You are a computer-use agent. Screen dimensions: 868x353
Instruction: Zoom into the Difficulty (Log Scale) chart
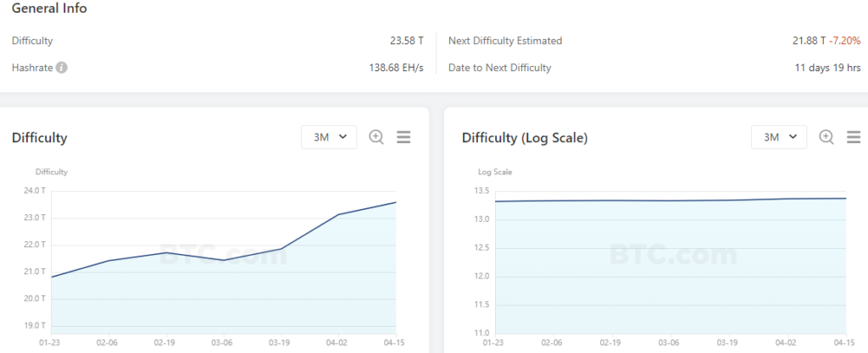pos(826,137)
